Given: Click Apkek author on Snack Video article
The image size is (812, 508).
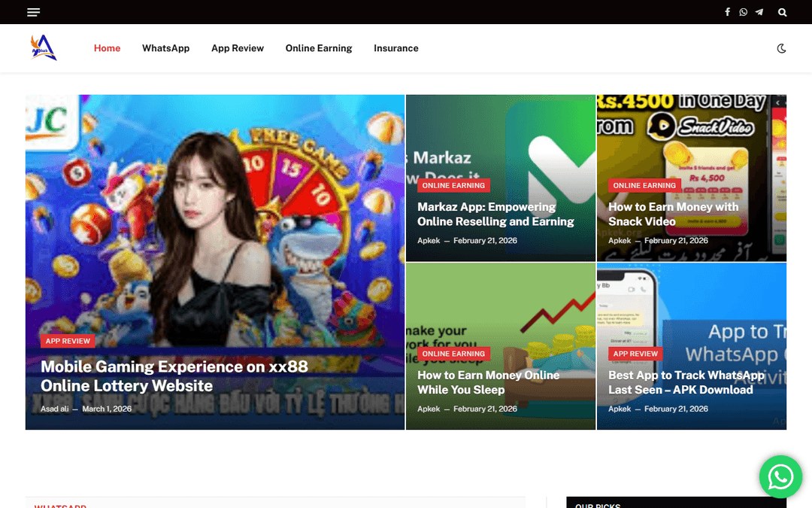Looking at the screenshot, I should tap(620, 241).
